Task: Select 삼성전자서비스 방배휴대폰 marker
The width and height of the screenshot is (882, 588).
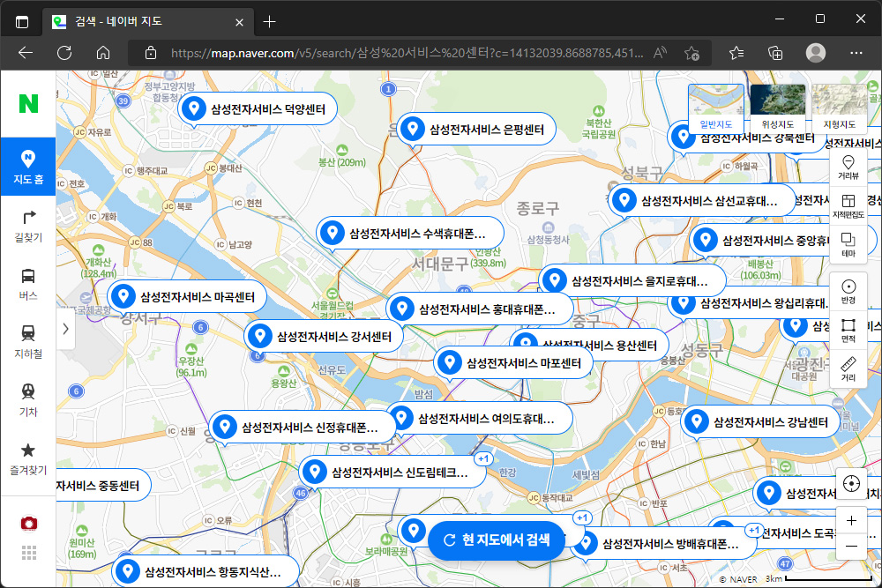Action: coord(664,543)
